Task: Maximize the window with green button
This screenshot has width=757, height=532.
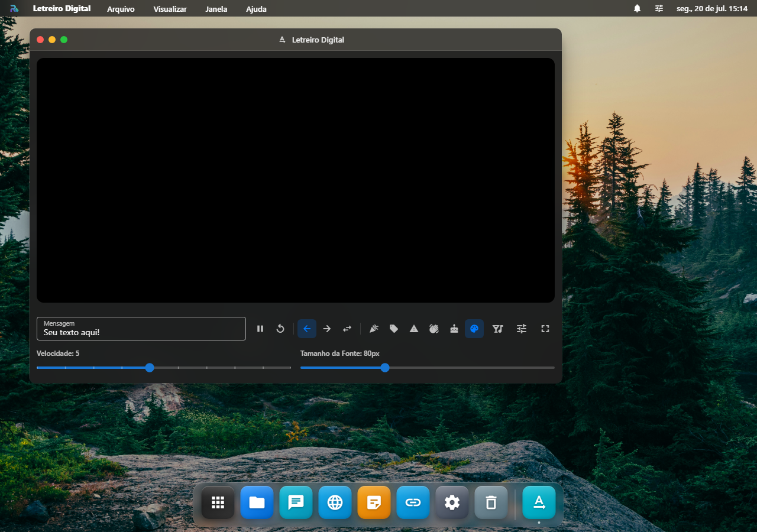Action: click(x=64, y=40)
